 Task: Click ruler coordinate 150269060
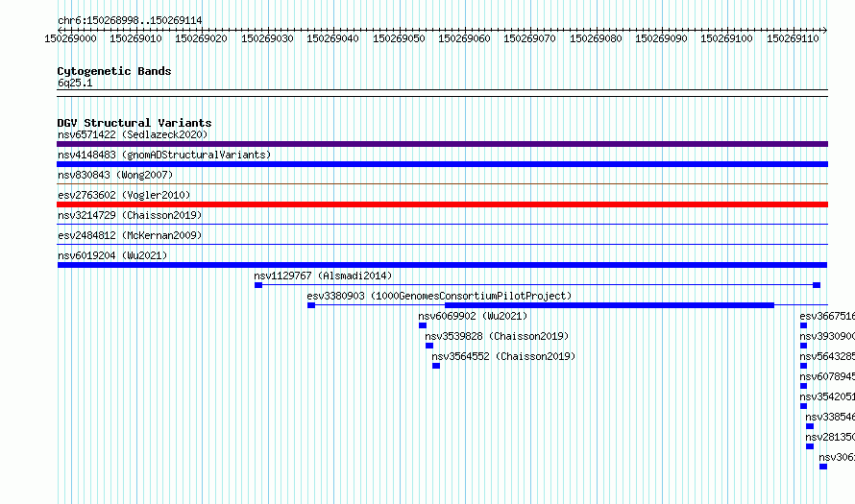tap(464, 38)
